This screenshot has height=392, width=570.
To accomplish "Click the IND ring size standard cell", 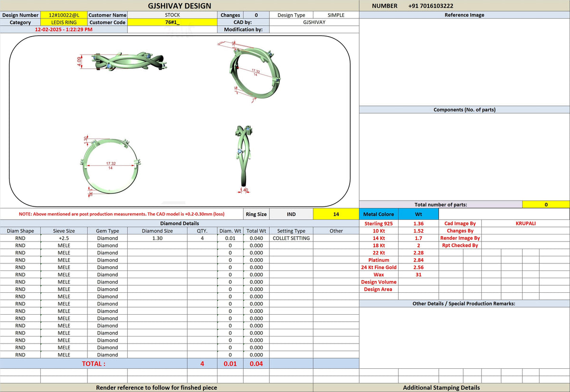I will pos(291,214).
